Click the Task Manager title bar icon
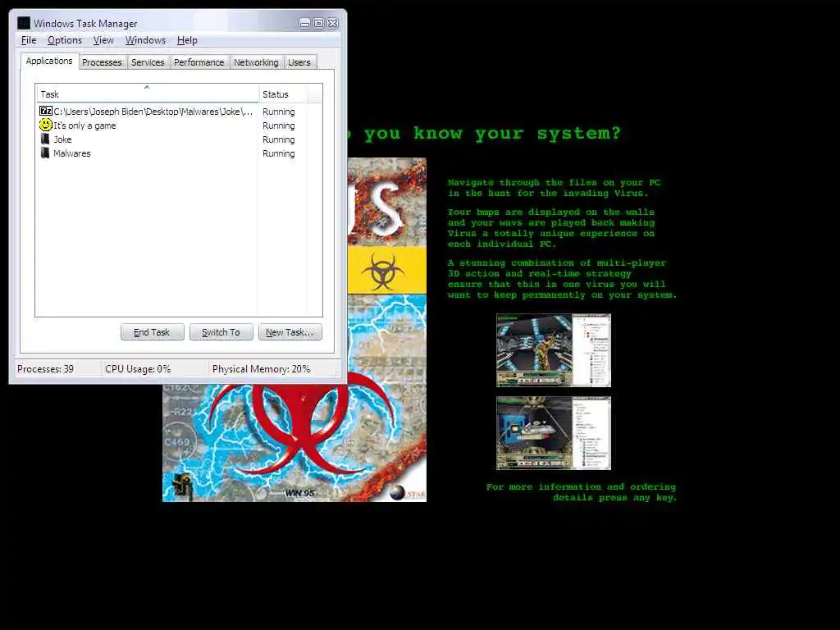 click(x=24, y=23)
